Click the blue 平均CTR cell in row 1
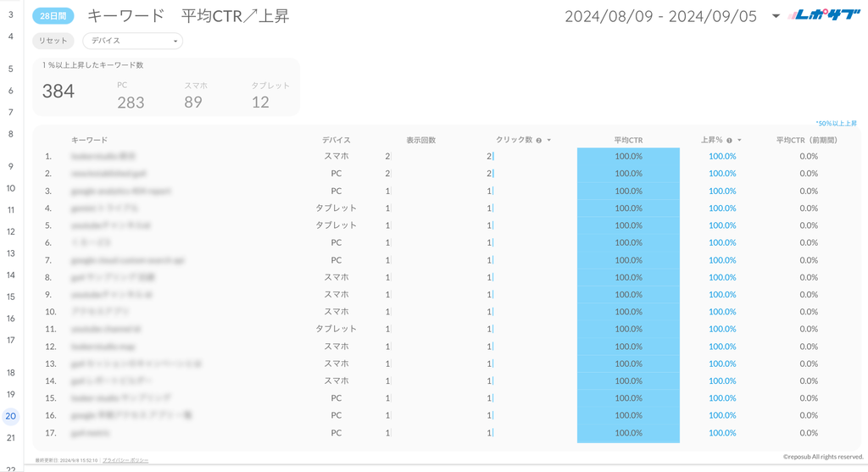This screenshot has height=472, width=868. (x=628, y=156)
